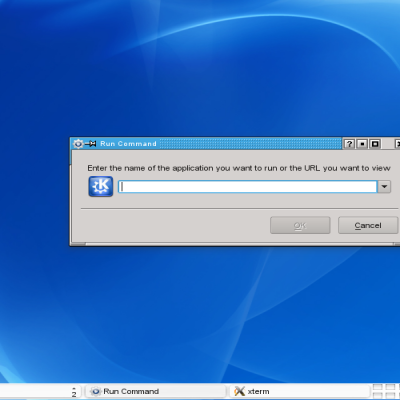The height and width of the screenshot is (400, 400).
Task: Click the dialog bottom-left resize handle
Action: tap(78, 244)
